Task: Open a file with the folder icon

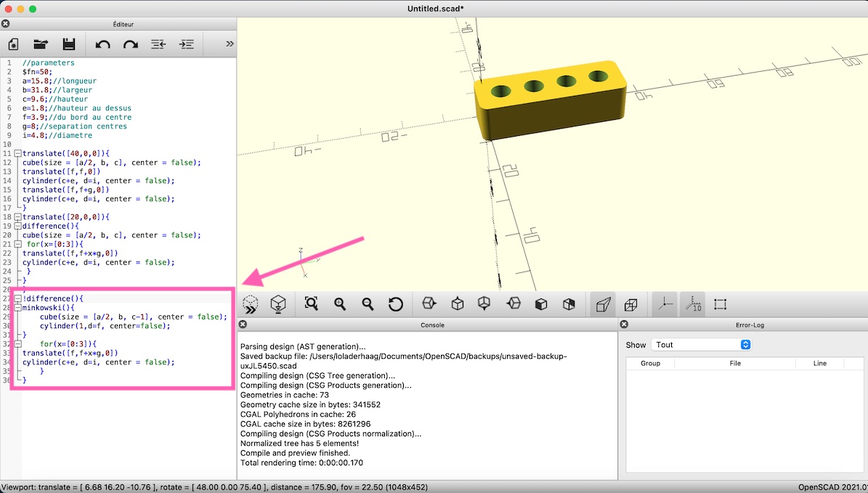Action: (41, 44)
